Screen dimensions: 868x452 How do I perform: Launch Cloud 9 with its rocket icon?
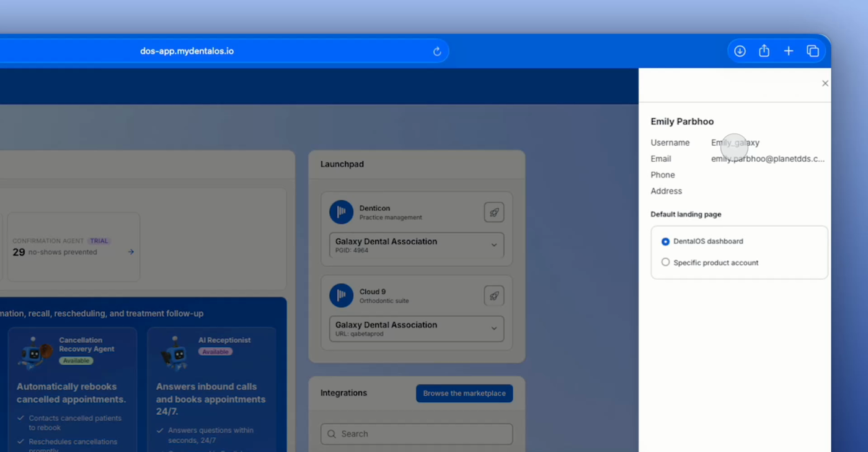pyautogui.click(x=494, y=296)
